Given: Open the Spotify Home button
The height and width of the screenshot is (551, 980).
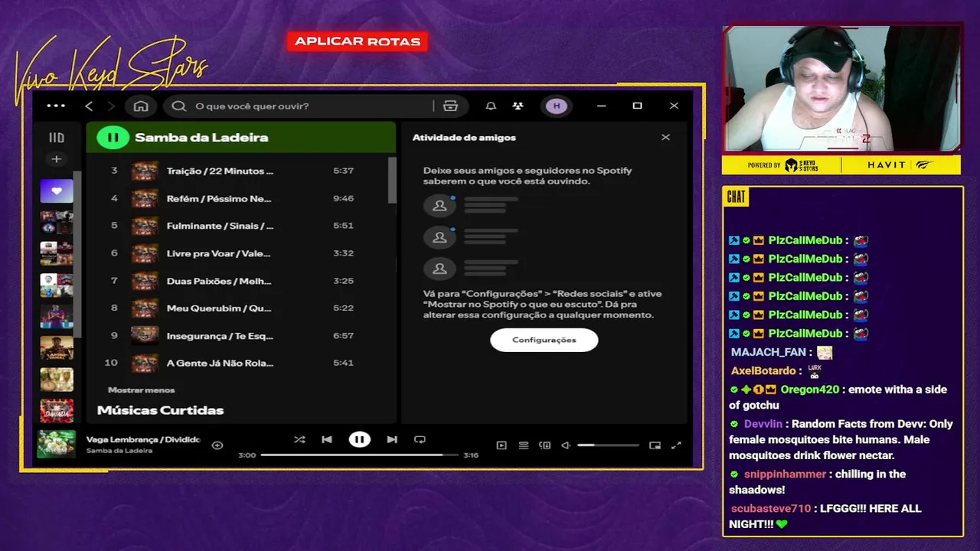Looking at the screenshot, I should click(141, 106).
